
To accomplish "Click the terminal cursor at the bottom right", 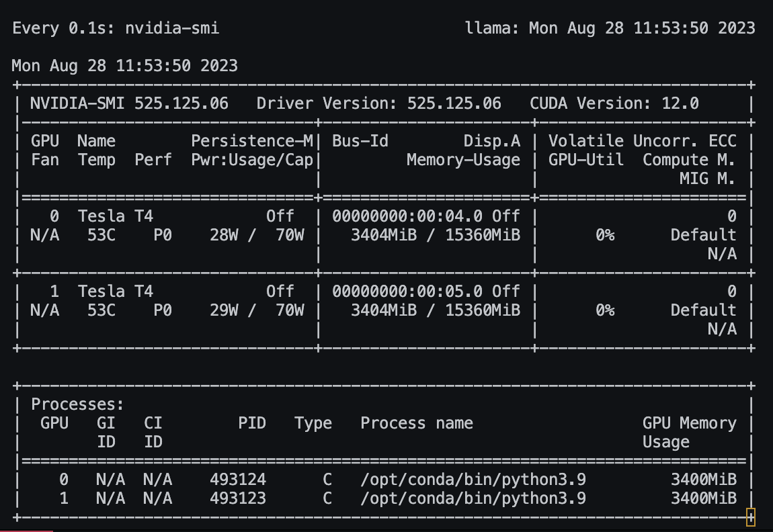I will coord(751,517).
